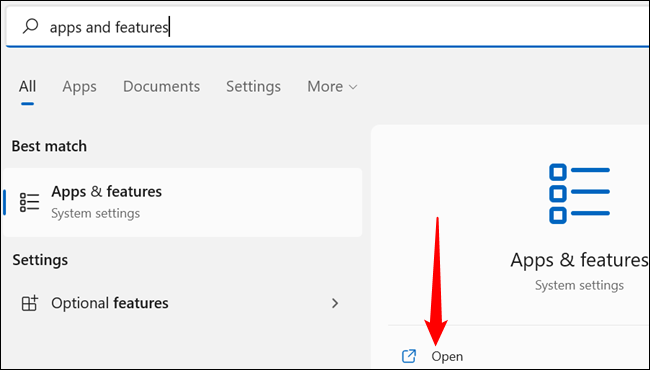Select Apps & features best match result
Image resolution: width=650 pixels, height=370 pixels.
182,202
